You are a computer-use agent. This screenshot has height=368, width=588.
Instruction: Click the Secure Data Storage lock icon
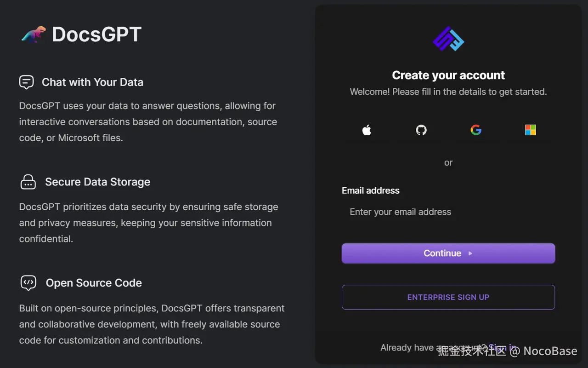(28, 182)
